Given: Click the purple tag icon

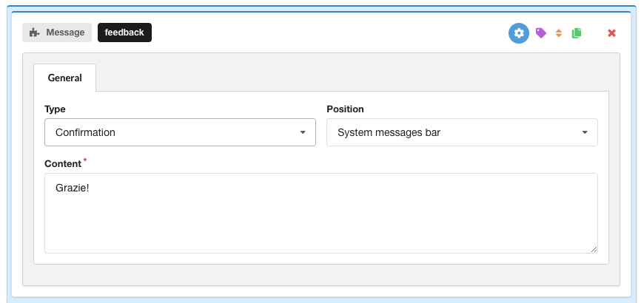Looking at the screenshot, I should (540, 33).
